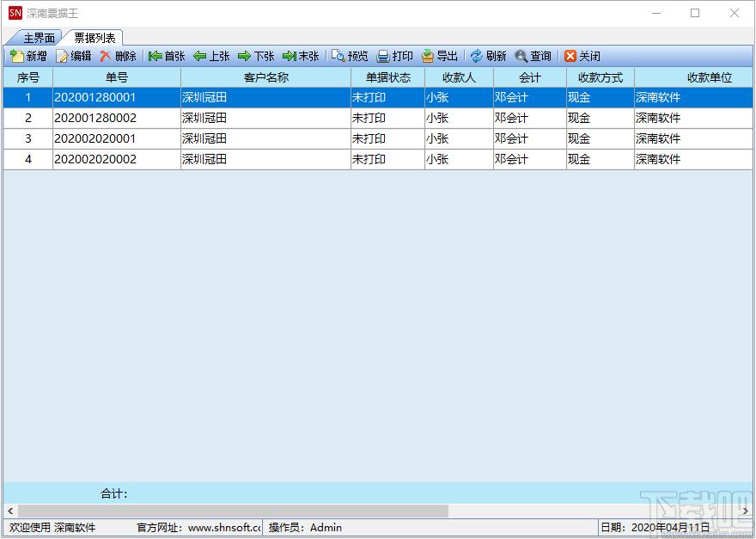756x539 pixels.
Task: Delete the record with the 删除 icon
Action: [x=119, y=57]
